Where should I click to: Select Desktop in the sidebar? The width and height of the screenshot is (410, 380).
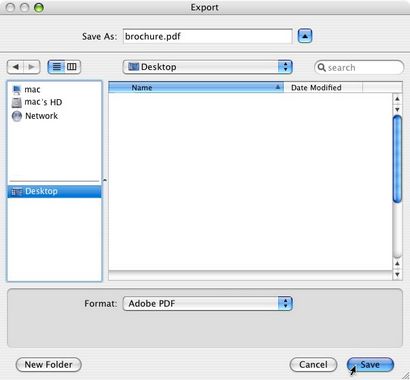point(54,191)
